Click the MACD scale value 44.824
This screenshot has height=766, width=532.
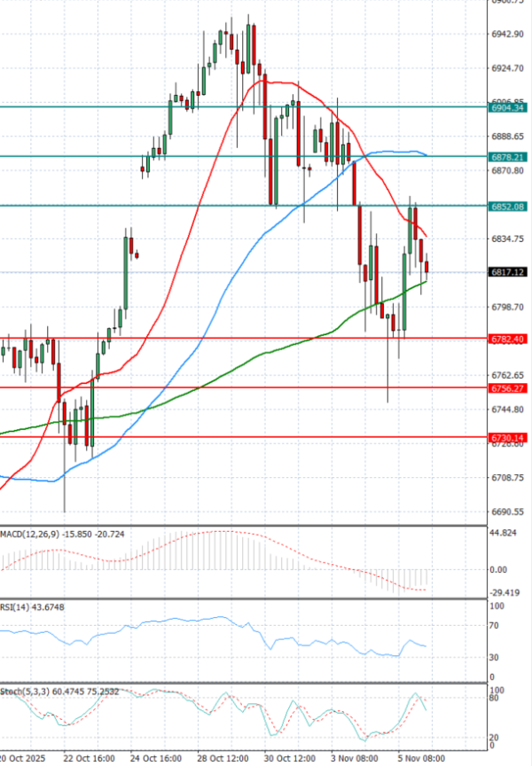point(504,534)
